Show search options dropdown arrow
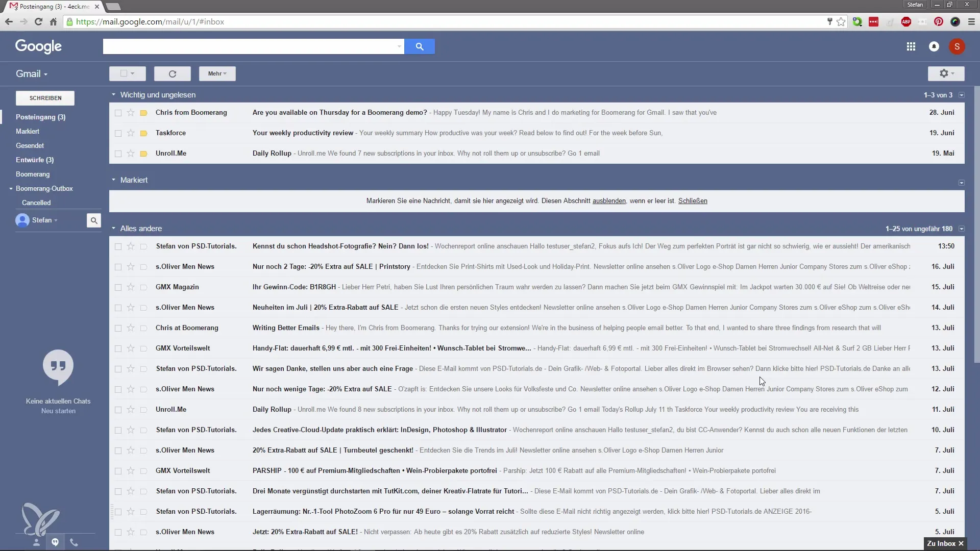 click(x=399, y=46)
